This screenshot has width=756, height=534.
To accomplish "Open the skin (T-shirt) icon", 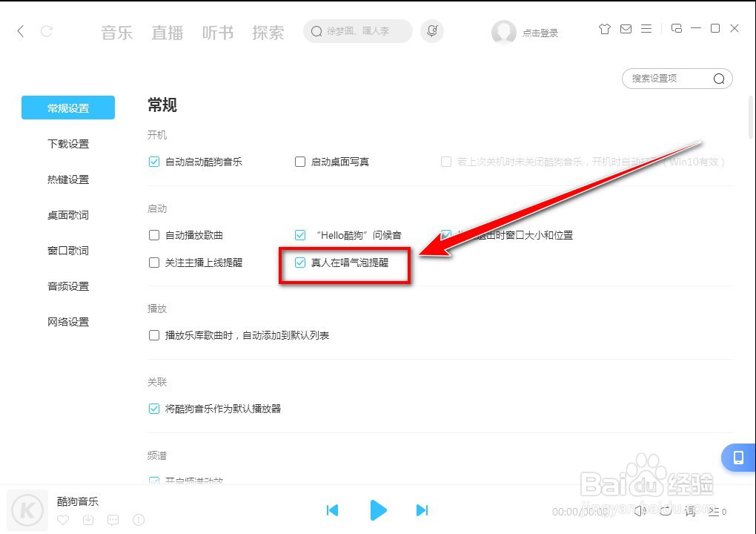I will [605, 29].
